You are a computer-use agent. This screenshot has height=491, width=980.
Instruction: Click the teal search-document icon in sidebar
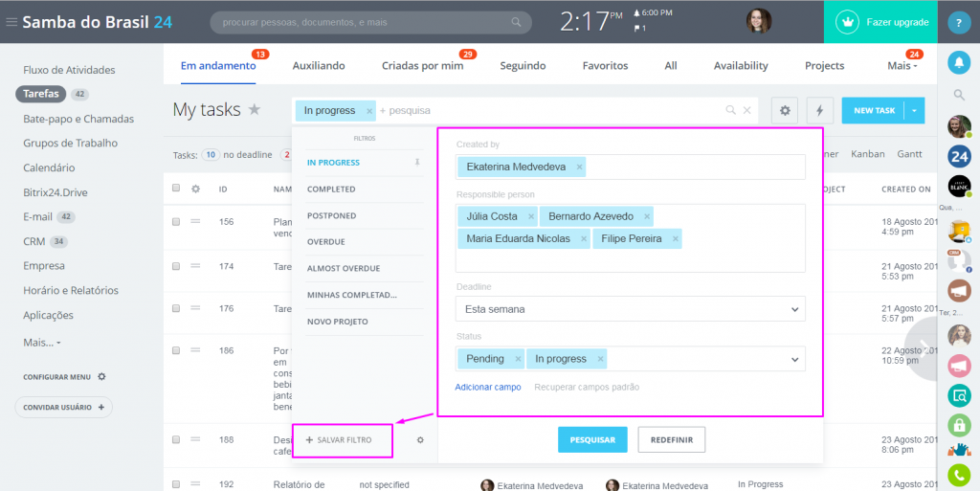(x=959, y=394)
